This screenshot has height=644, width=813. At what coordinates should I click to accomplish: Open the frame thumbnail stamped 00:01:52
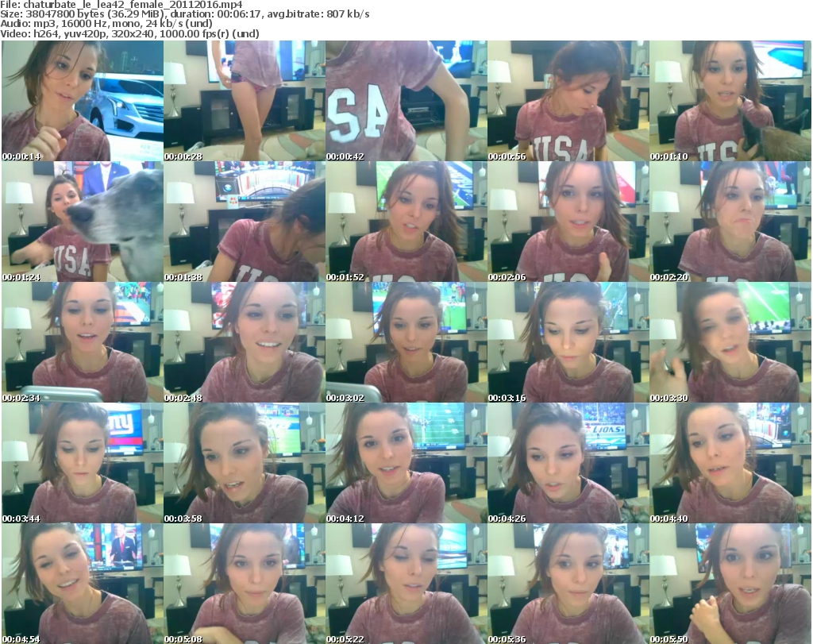click(406, 222)
